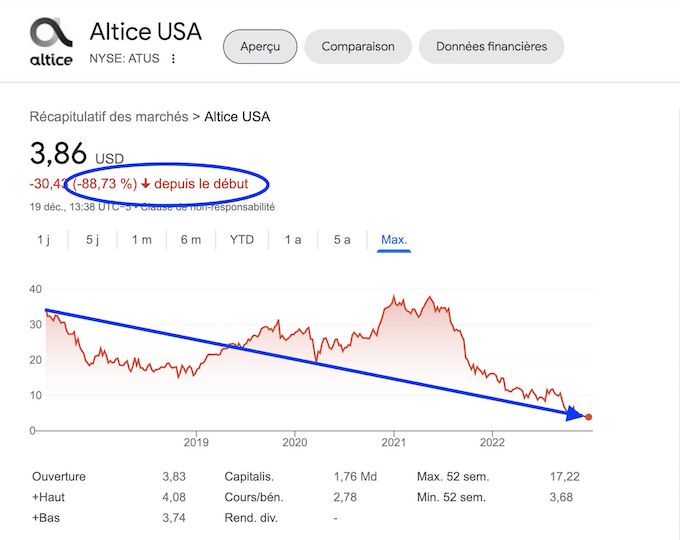This screenshot has height=540, width=680.
Task: Open the three-dot options menu
Action: pyautogui.click(x=173, y=59)
